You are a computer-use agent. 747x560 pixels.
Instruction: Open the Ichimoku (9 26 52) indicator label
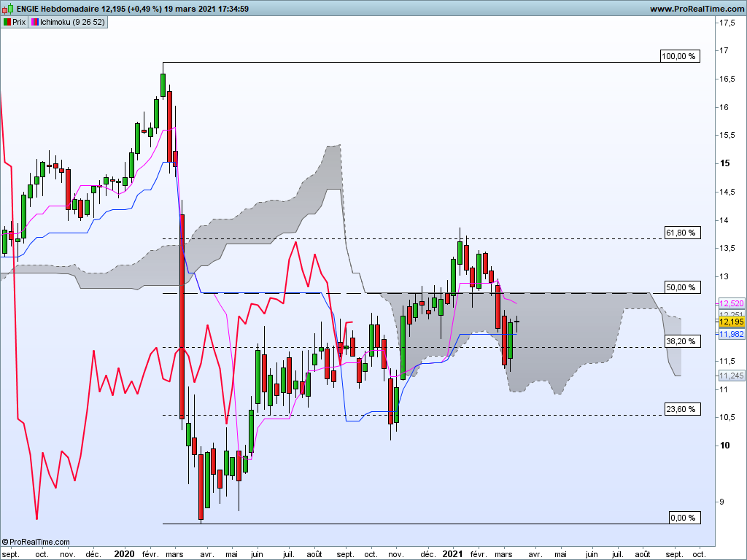tap(72, 22)
